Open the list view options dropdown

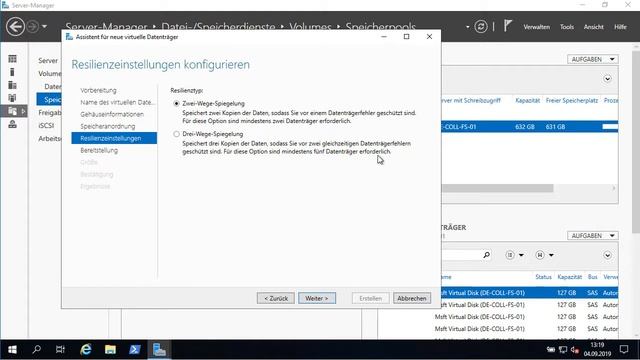pos(514,255)
